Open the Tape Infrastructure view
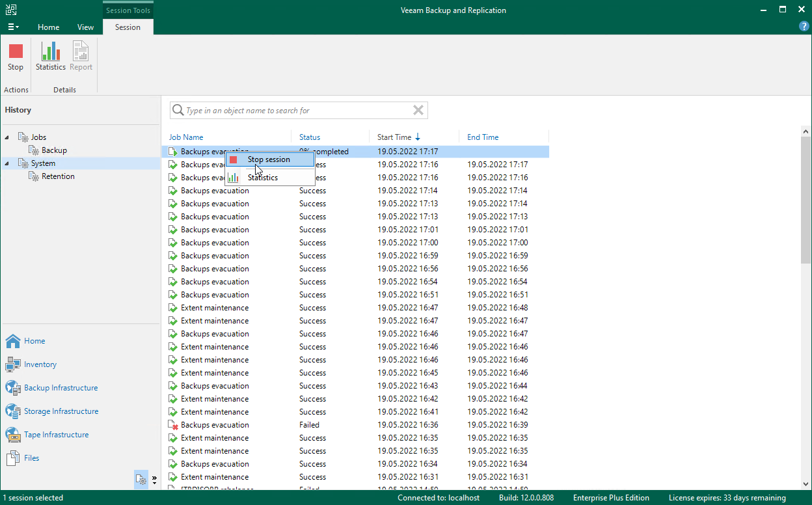This screenshot has width=812, height=505. tap(56, 435)
